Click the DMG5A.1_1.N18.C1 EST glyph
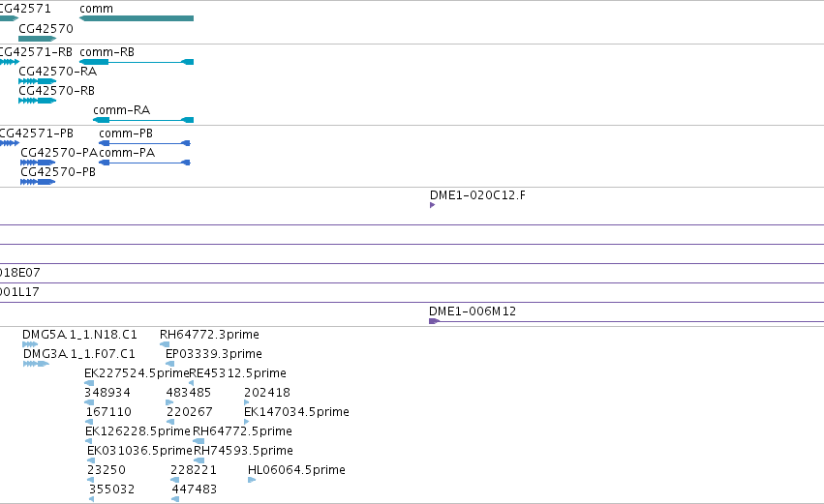The width and height of the screenshot is (824, 504). point(30,344)
